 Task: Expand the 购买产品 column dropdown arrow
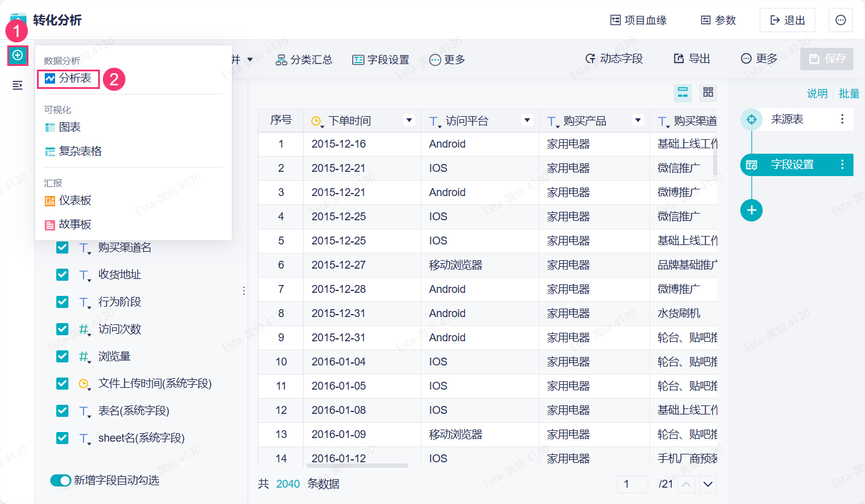click(637, 120)
